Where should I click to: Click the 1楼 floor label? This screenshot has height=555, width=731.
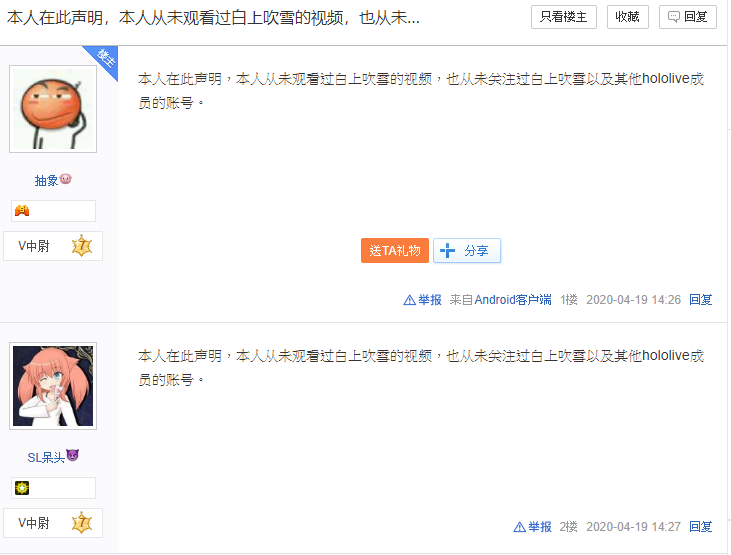[569, 299]
